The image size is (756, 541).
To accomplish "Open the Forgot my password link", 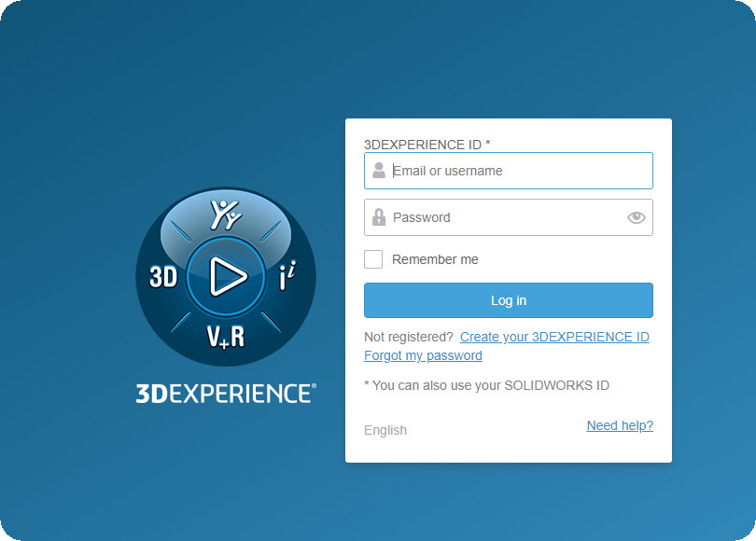I will tap(423, 355).
